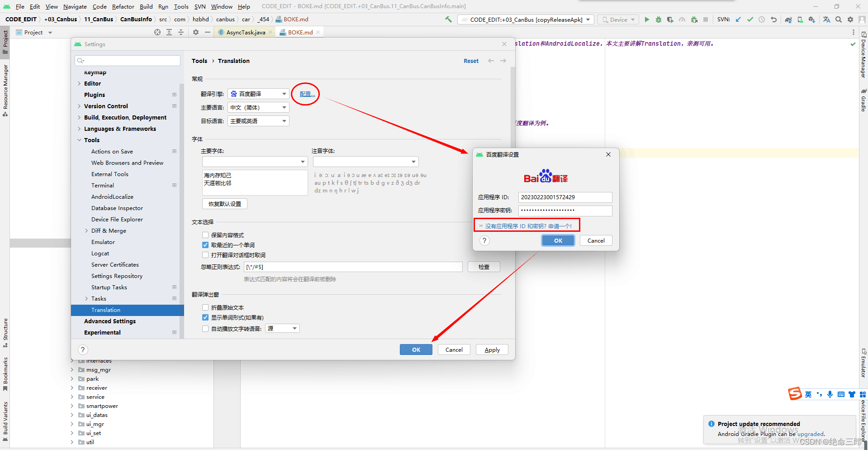Hide the Project panel minus icon
868x450 pixels.
(x=208, y=32)
